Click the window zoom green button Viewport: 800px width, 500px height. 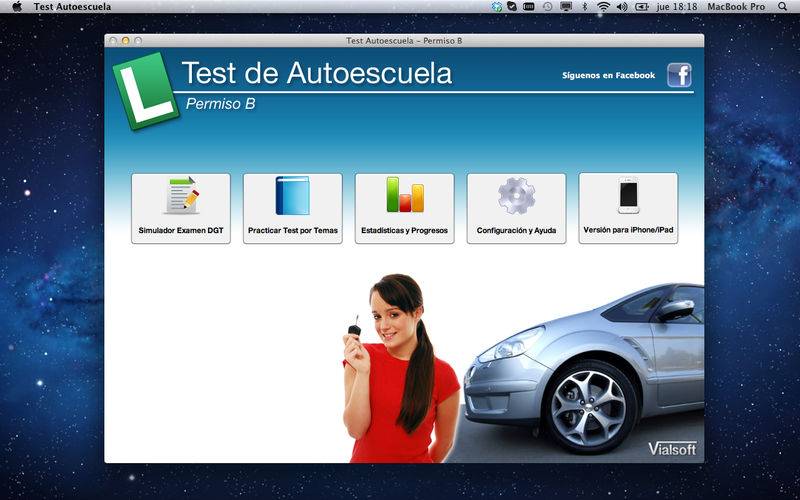[138, 41]
